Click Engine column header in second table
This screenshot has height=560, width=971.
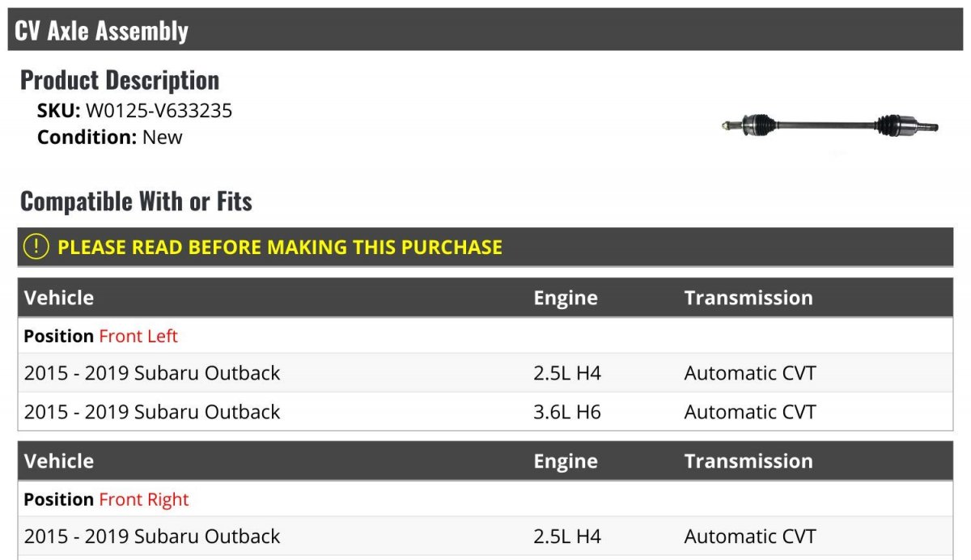coord(566,461)
